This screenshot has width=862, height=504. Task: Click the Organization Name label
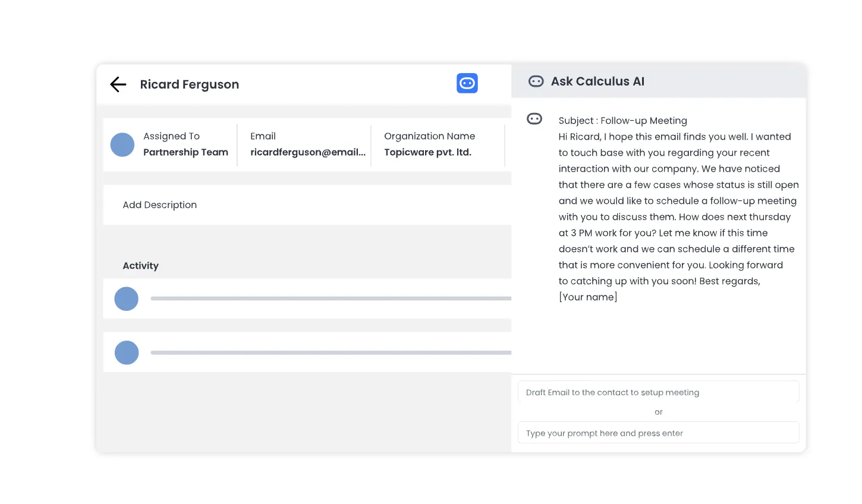pos(430,136)
